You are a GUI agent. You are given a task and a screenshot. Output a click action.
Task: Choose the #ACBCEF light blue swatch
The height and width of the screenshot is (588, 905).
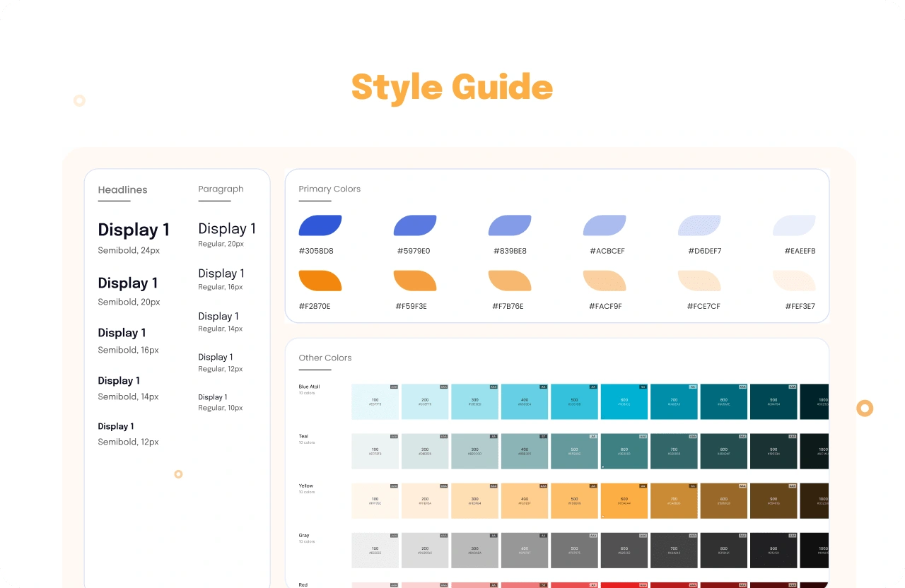(x=605, y=225)
